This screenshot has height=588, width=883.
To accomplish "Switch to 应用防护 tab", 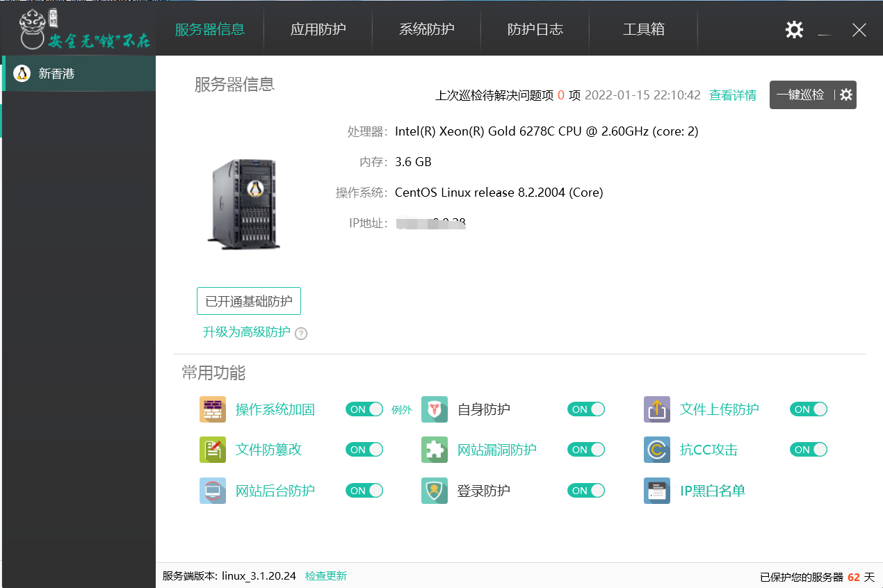I will click(x=318, y=29).
